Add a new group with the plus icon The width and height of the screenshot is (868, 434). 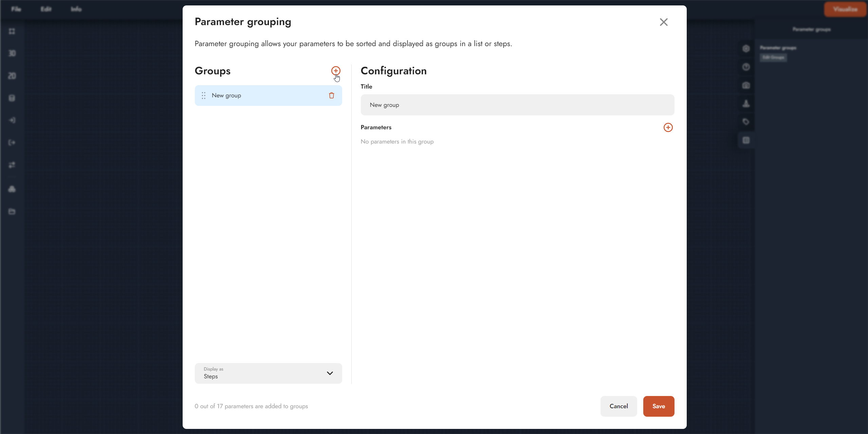click(x=335, y=71)
